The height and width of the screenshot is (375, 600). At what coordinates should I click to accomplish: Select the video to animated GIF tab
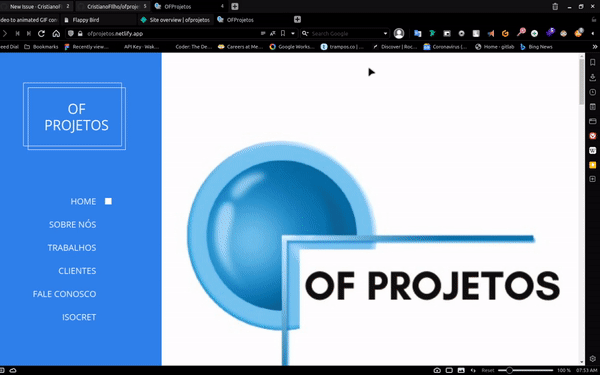[x=29, y=20]
